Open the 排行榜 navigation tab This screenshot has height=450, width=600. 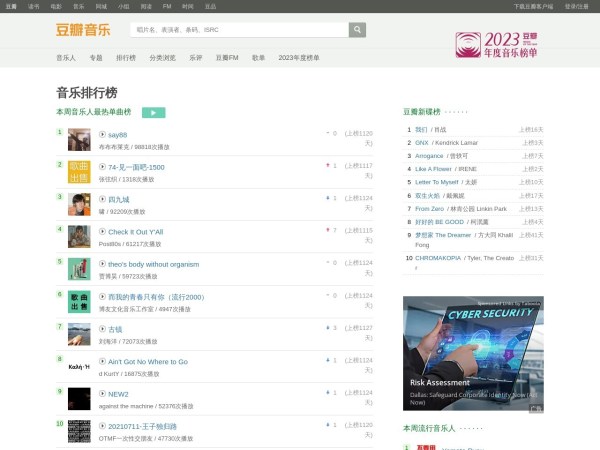pos(126,58)
